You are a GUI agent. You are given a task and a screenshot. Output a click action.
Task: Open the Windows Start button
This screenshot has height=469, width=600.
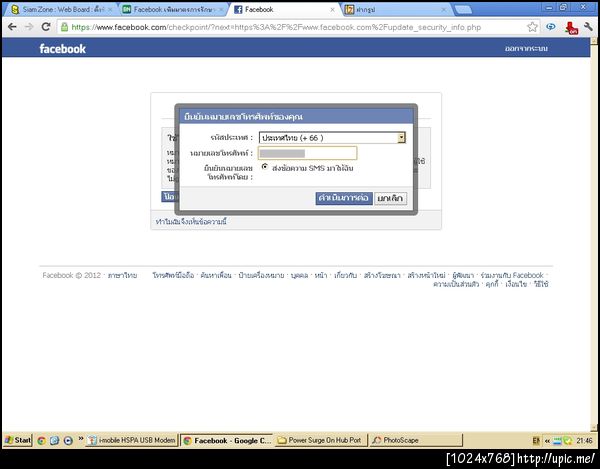click(18, 440)
